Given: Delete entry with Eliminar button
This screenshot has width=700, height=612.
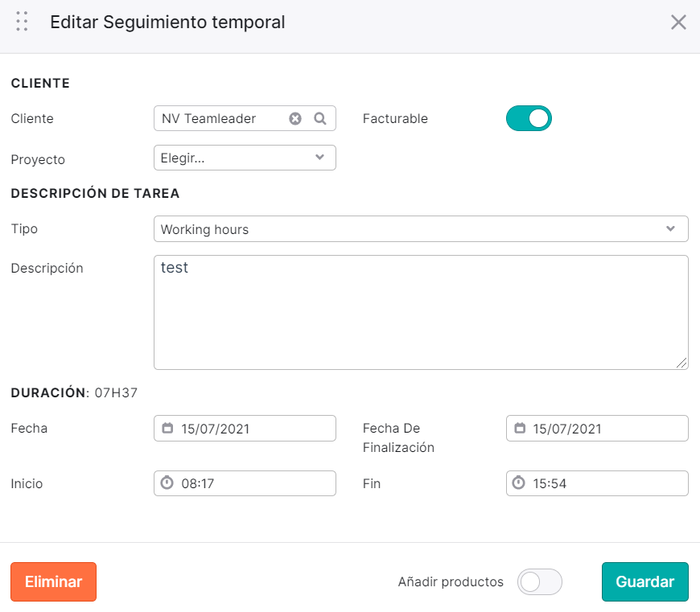Looking at the screenshot, I should pyautogui.click(x=54, y=581).
